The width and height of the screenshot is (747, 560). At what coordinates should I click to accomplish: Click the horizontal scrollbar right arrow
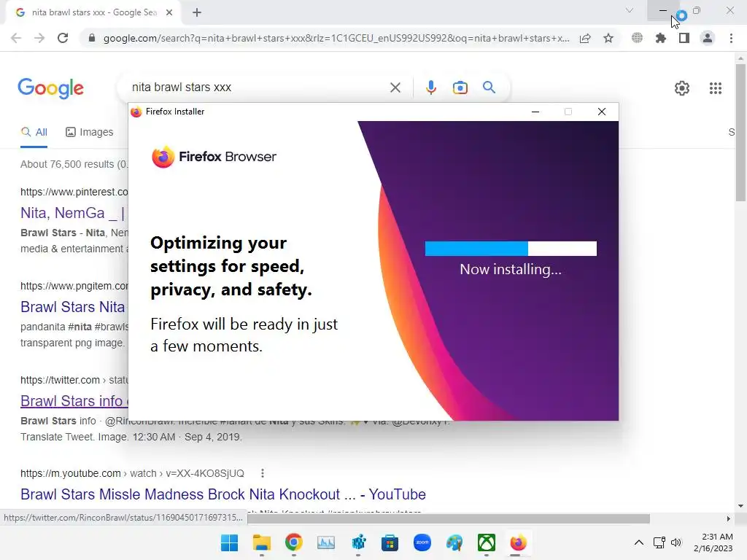[728, 518]
